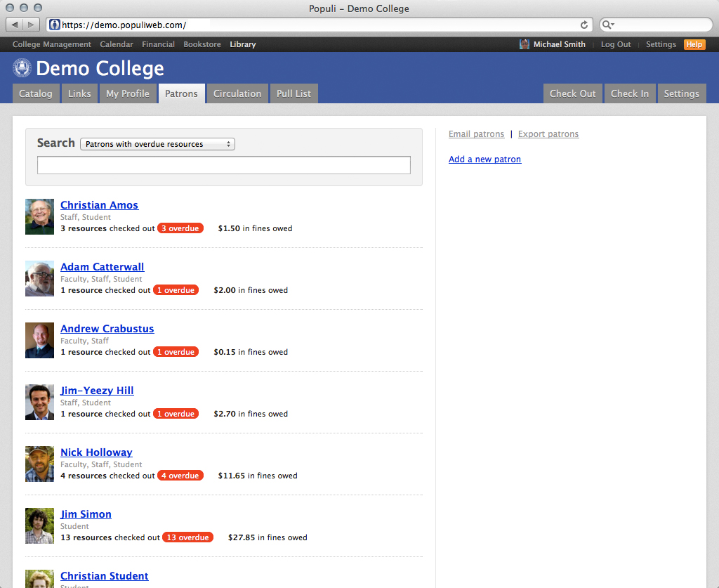Click the Demo College seal logo

coord(22,68)
